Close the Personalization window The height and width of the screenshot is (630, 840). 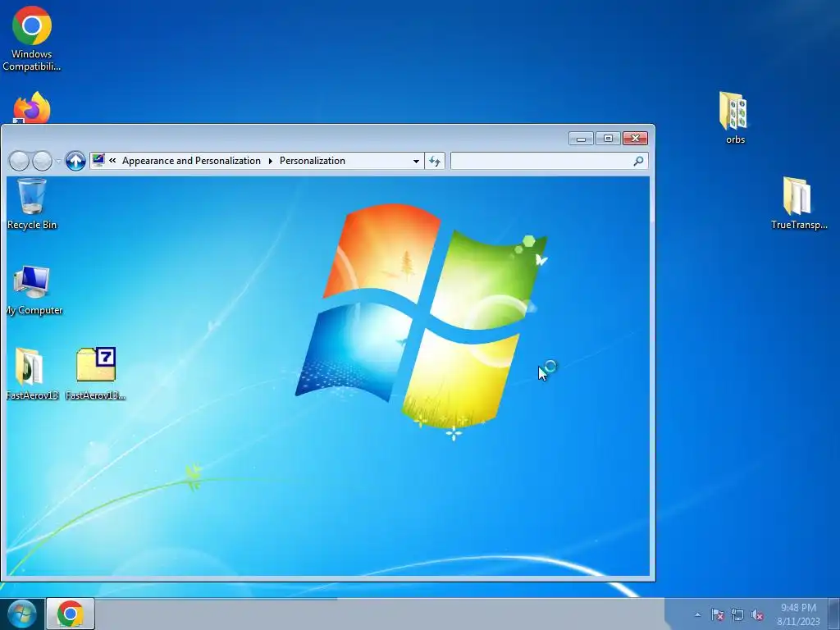coord(635,139)
